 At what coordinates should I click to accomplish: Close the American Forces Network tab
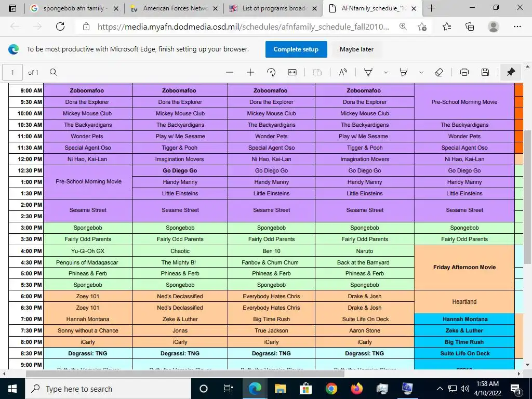tap(215, 9)
